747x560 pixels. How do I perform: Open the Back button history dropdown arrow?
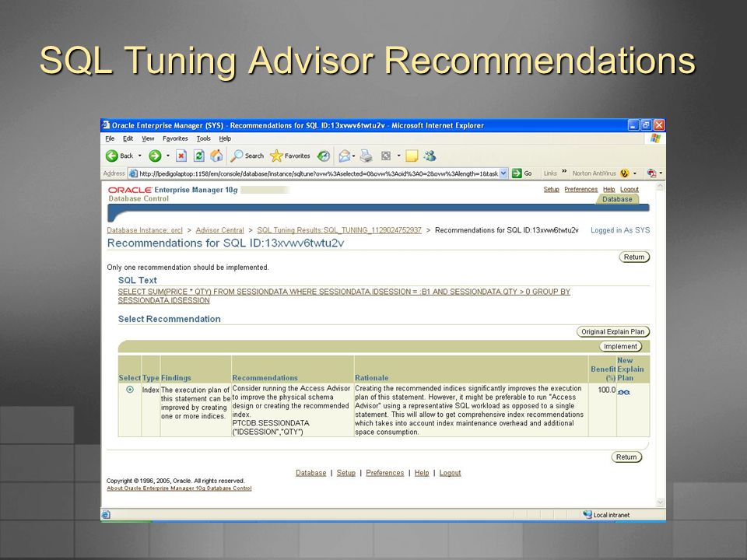(139, 156)
